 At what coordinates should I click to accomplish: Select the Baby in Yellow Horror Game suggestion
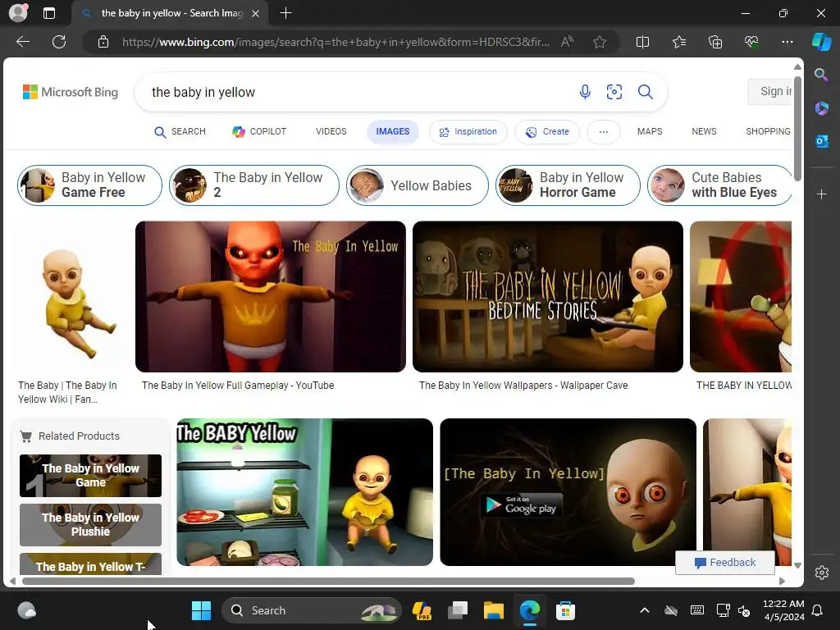pyautogui.click(x=568, y=185)
